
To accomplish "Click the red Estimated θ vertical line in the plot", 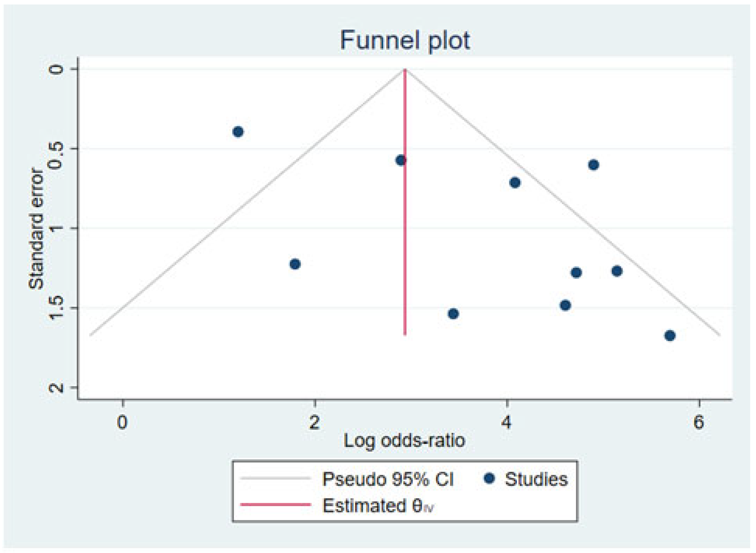I will 405,234.
